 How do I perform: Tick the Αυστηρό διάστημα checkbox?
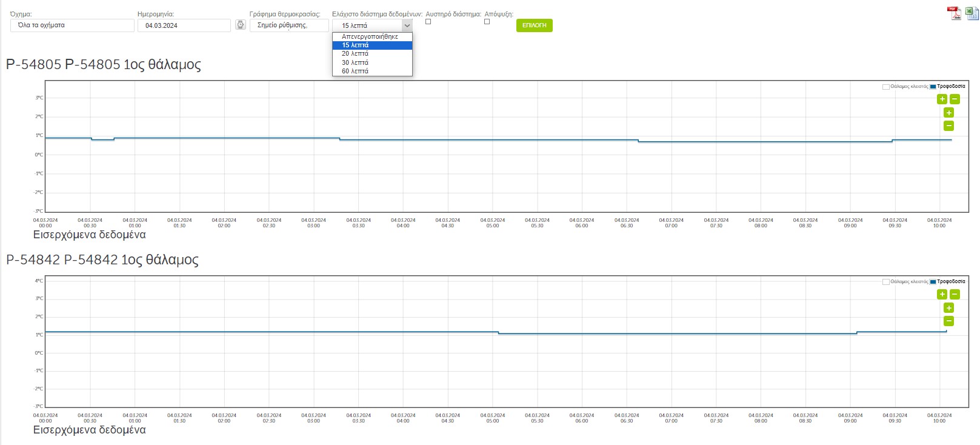click(428, 22)
